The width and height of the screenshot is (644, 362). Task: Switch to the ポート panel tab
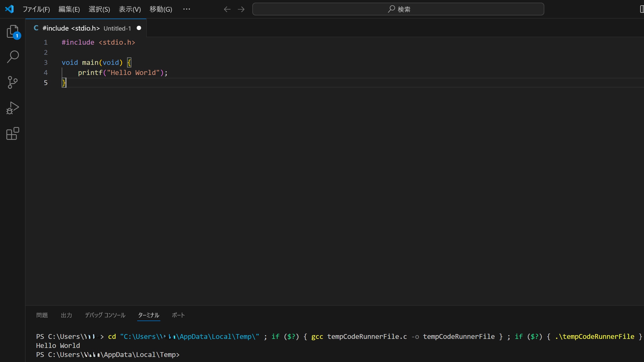[178, 315]
